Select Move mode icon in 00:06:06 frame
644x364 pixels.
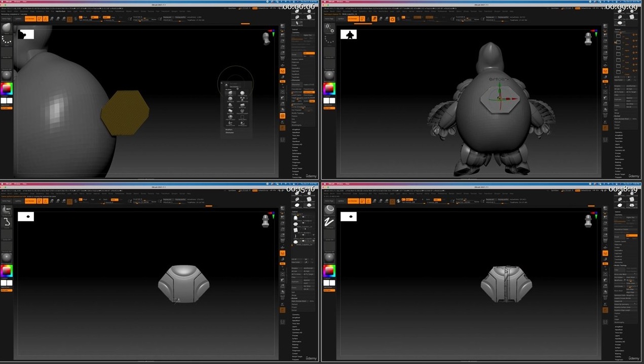click(x=52, y=19)
